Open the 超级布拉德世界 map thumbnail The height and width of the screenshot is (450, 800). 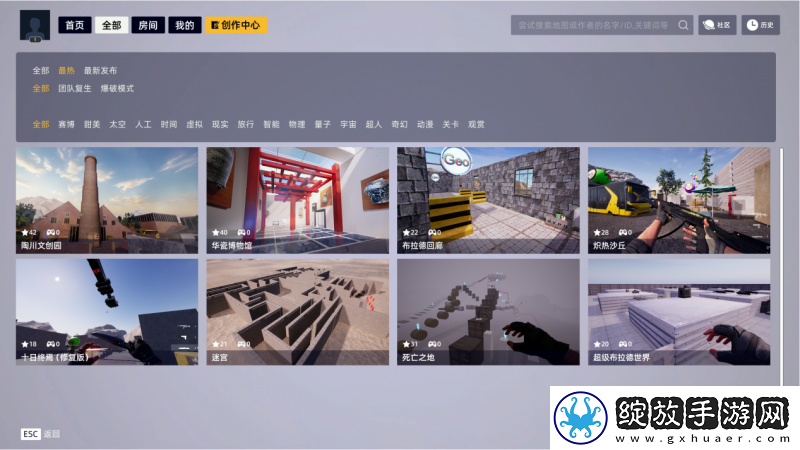click(x=679, y=312)
